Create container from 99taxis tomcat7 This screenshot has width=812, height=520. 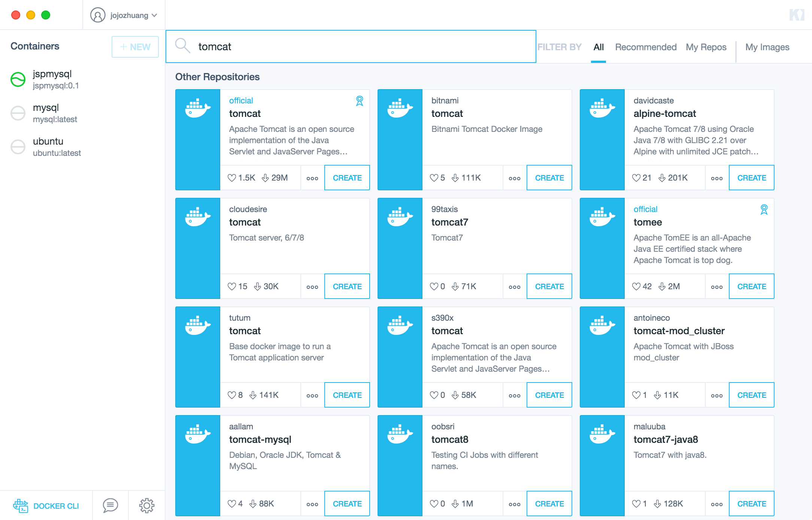[x=549, y=286]
